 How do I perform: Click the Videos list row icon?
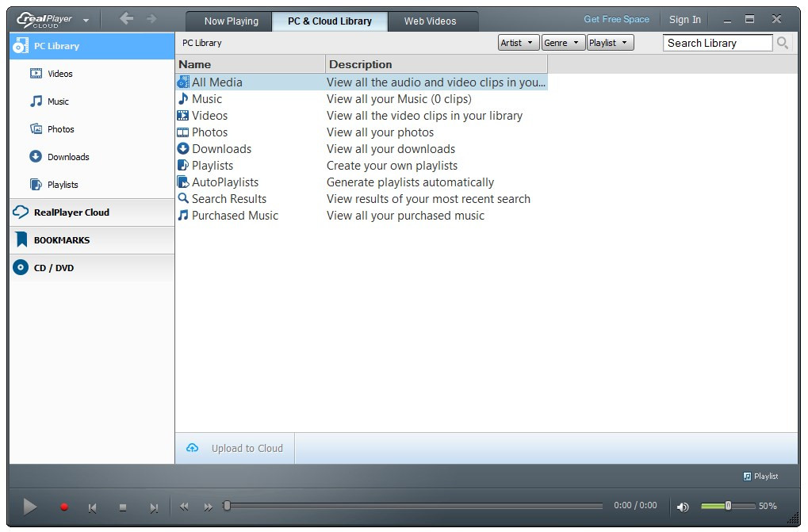coord(183,116)
